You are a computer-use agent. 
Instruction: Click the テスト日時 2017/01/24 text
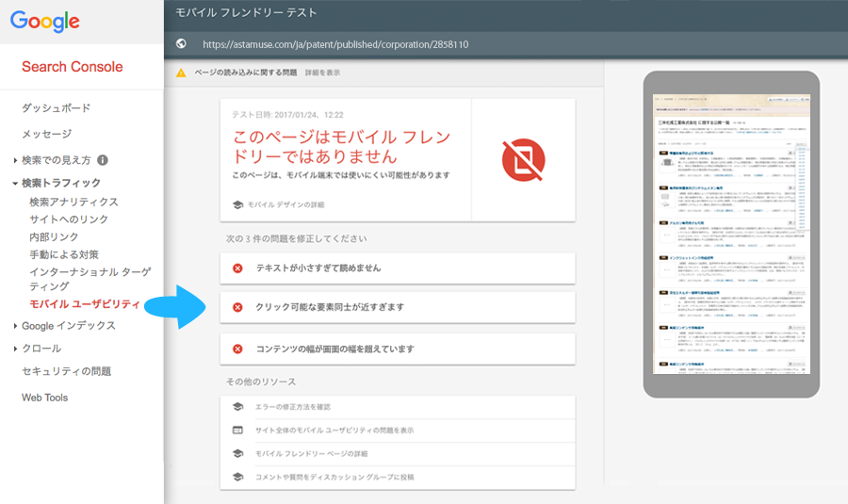pyautogui.click(x=287, y=115)
